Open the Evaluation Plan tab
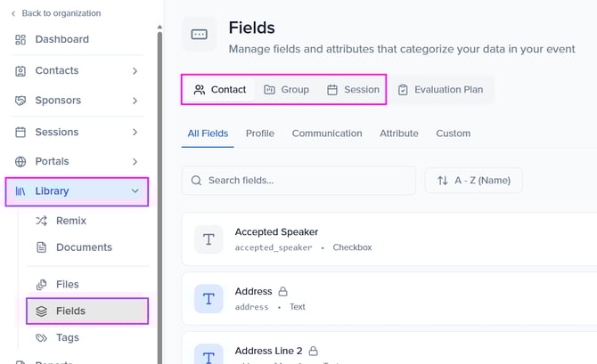 pyautogui.click(x=440, y=90)
